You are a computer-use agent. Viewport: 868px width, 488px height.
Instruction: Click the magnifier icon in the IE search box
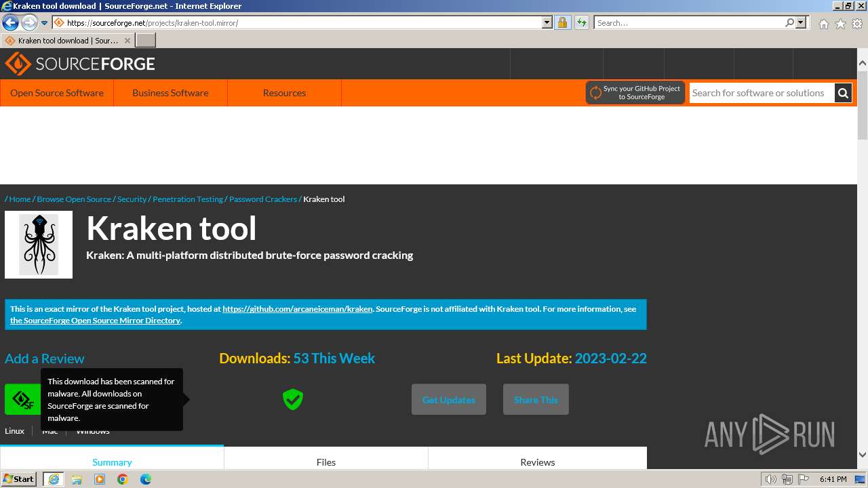pyautogui.click(x=790, y=23)
